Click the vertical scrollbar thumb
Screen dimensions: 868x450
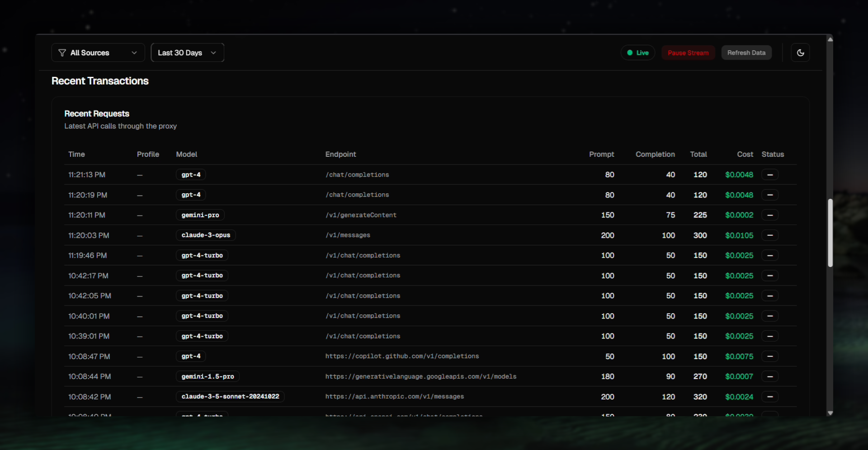pos(830,233)
